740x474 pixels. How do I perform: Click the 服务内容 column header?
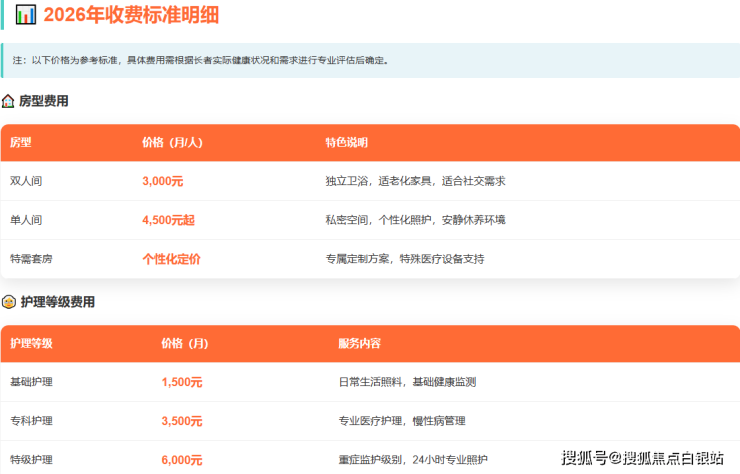pyautogui.click(x=360, y=343)
